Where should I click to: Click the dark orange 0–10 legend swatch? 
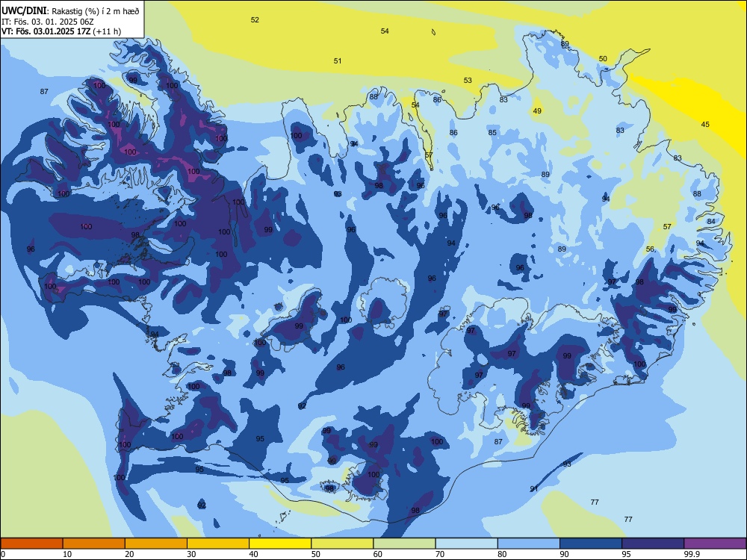coord(31,544)
